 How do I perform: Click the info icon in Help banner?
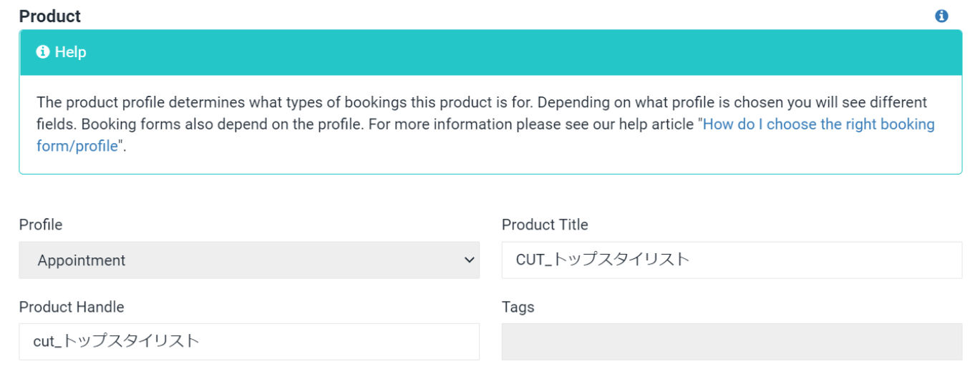point(43,52)
